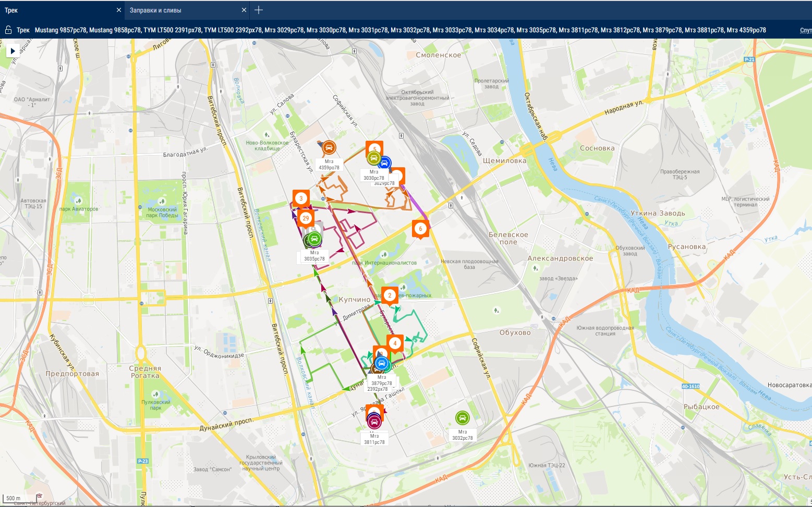This screenshot has height=507, width=812.
Task: Click Мтз 3034рс78 in the track header
Action: point(494,30)
